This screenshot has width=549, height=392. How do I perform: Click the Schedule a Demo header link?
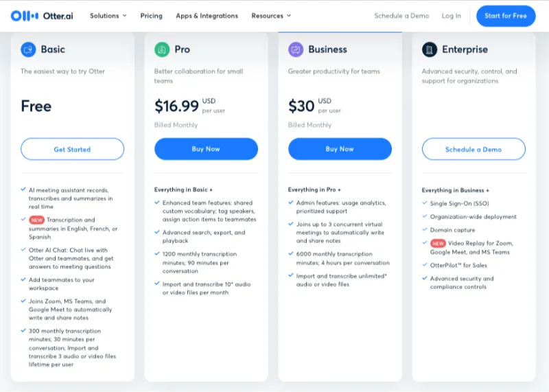click(401, 16)
